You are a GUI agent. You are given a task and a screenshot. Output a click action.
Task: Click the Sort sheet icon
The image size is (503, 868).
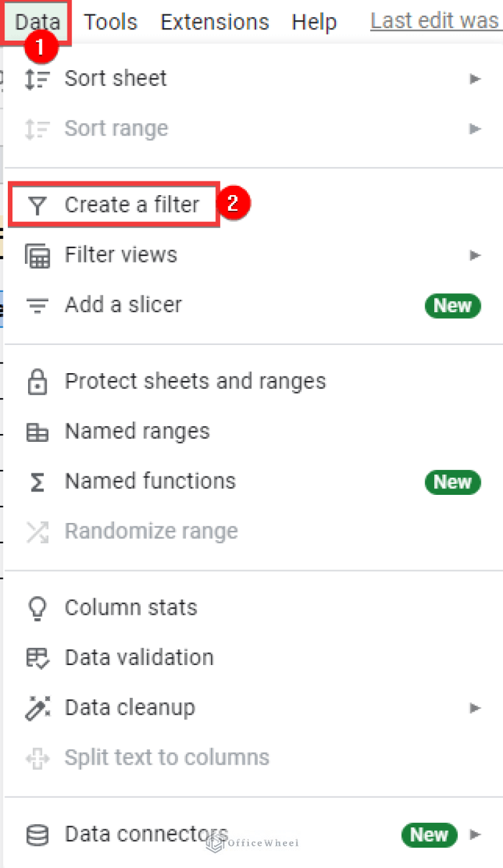point(38,78)
